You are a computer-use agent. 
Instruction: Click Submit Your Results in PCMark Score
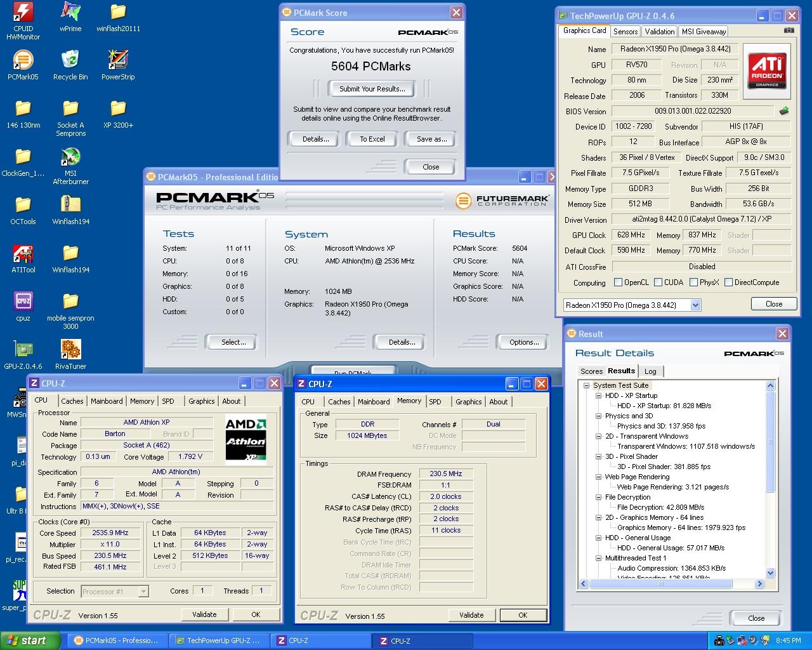coord(372,89)
